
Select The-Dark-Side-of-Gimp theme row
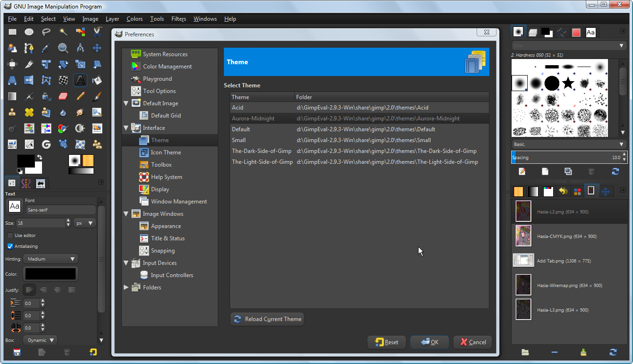pos(359,151)
